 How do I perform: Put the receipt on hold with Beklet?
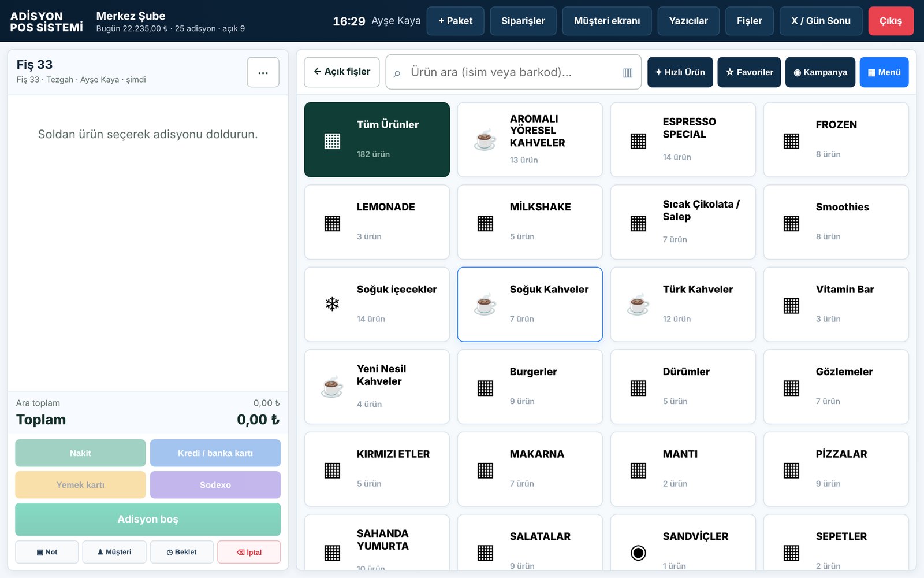click(182, 552)
